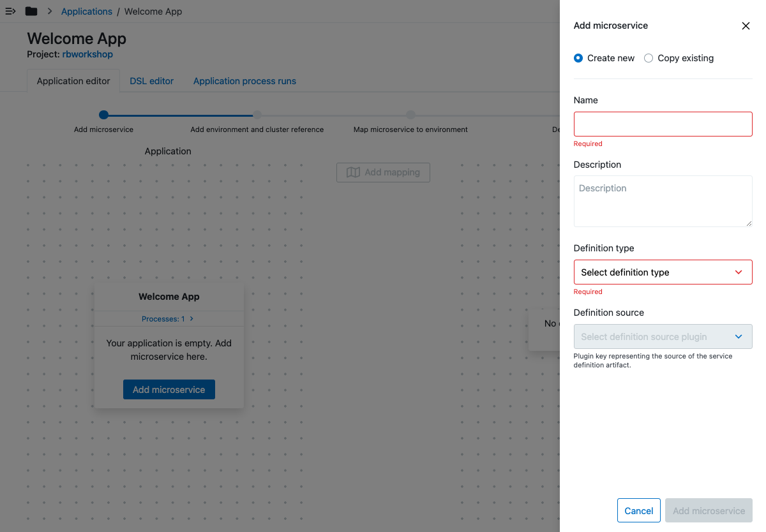Select the Copy existing radio button
This screenshot has height=532, width=766.
648,58
